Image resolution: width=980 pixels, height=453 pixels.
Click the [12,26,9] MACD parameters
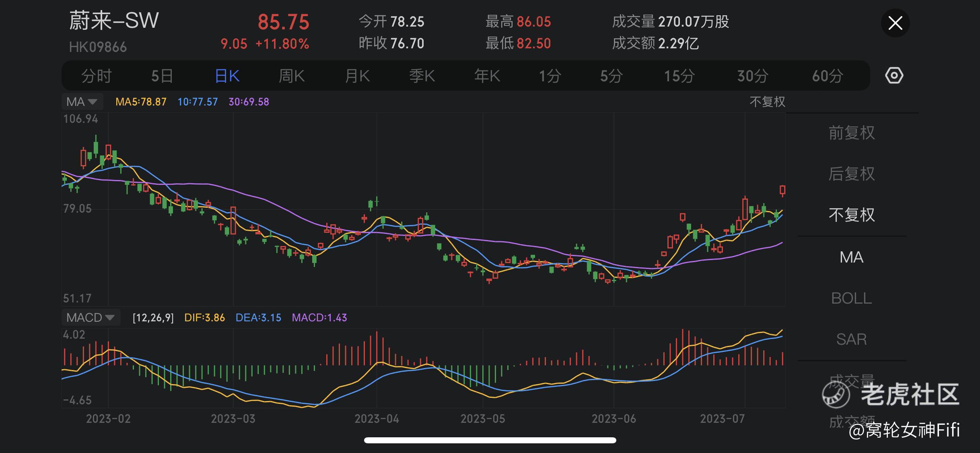click(153, 318)
